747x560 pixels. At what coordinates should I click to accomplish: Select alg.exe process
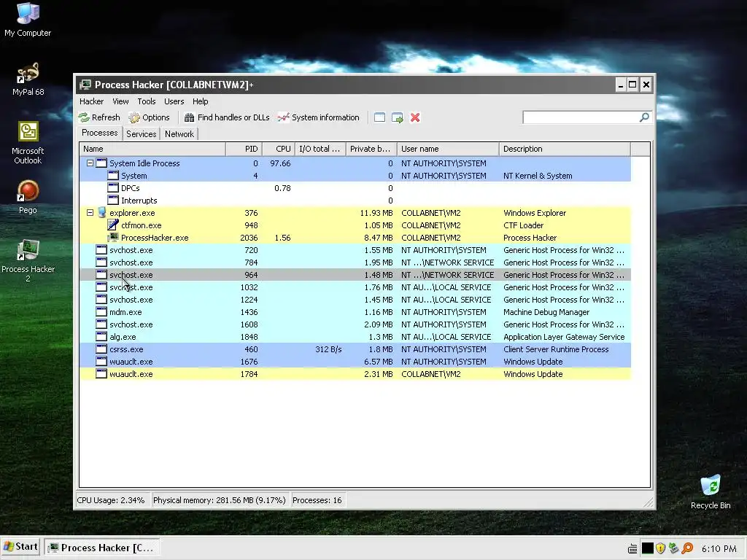[355, 337]
